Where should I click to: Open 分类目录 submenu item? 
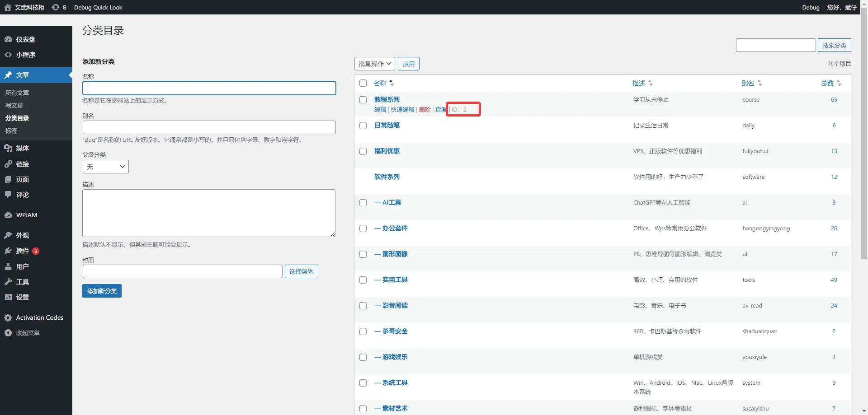point(17,118)
